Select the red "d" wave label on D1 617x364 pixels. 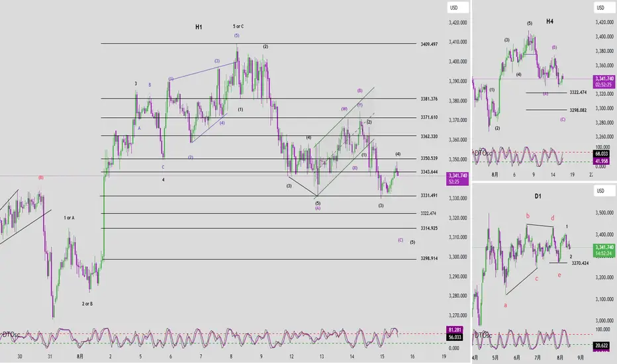553,218
